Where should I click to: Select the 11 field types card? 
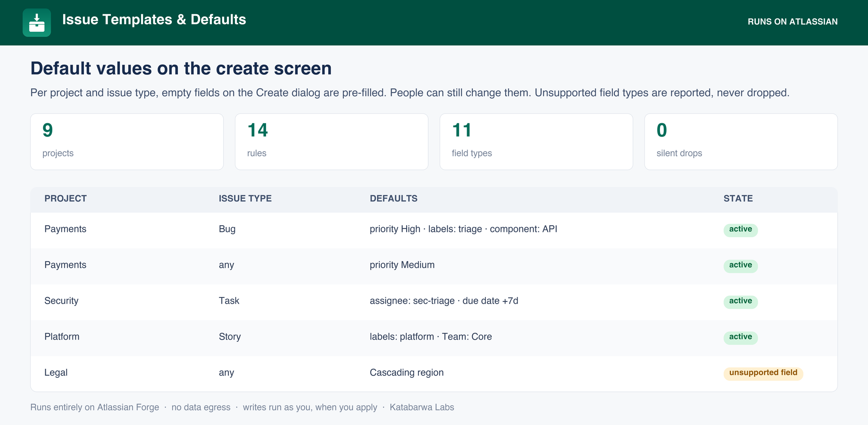[536, 142]
